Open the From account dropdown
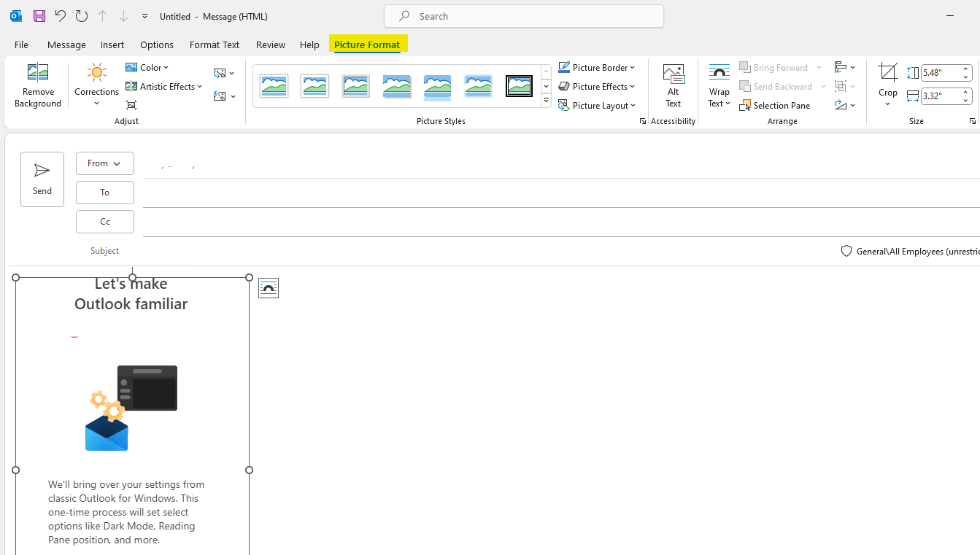 (x=104, y=163)
